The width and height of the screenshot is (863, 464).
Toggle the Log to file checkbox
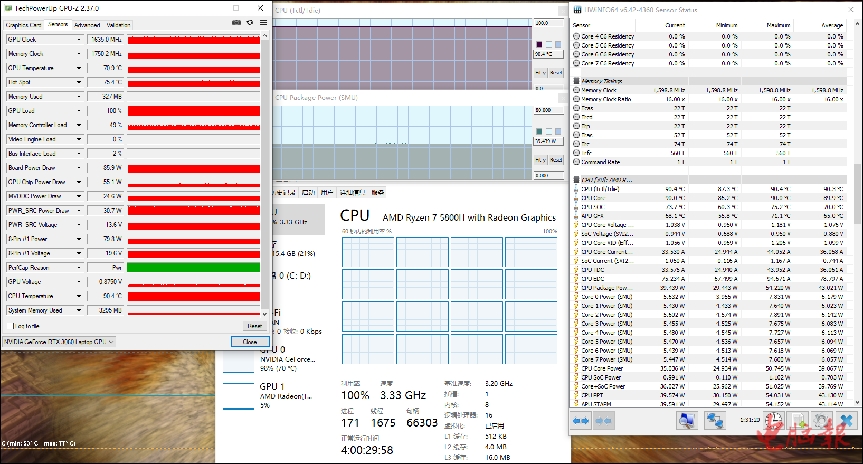tap(8, 325)
